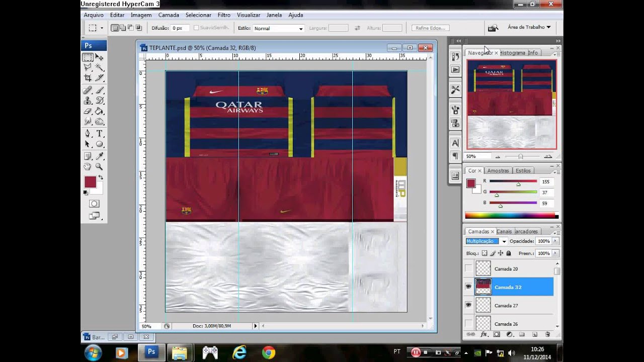The image size is (644, 362).
Task: Open Área de Trabalho workspace dropdown
Action: [529, 27]
